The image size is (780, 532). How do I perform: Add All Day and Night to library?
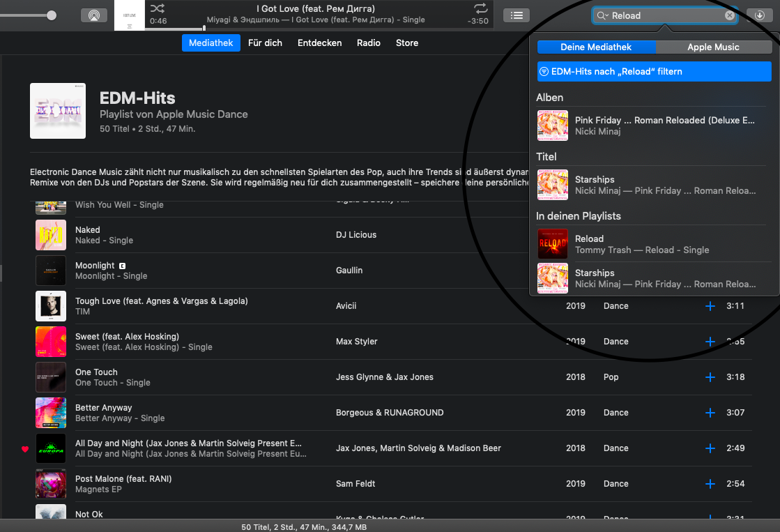pos(710,448)
